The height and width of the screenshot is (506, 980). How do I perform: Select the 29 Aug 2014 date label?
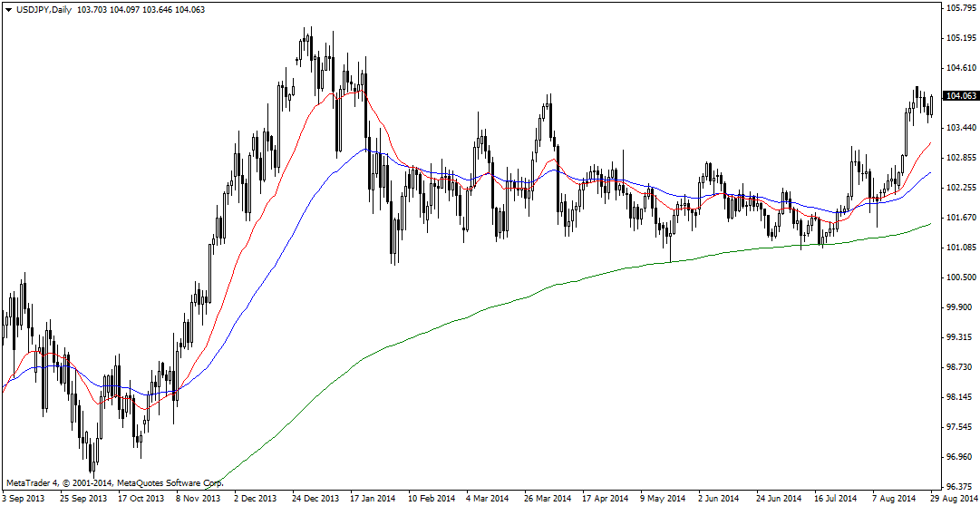[954, 499]
